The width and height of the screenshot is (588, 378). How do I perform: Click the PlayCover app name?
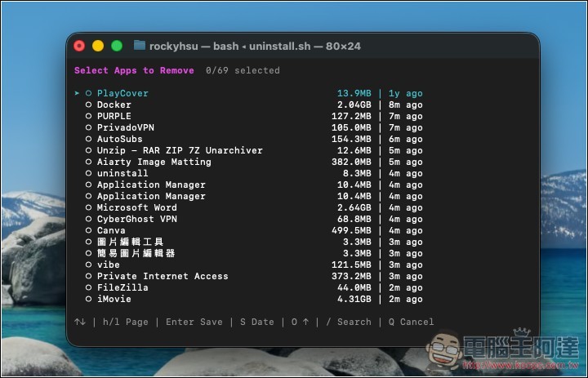click(122, 93)
